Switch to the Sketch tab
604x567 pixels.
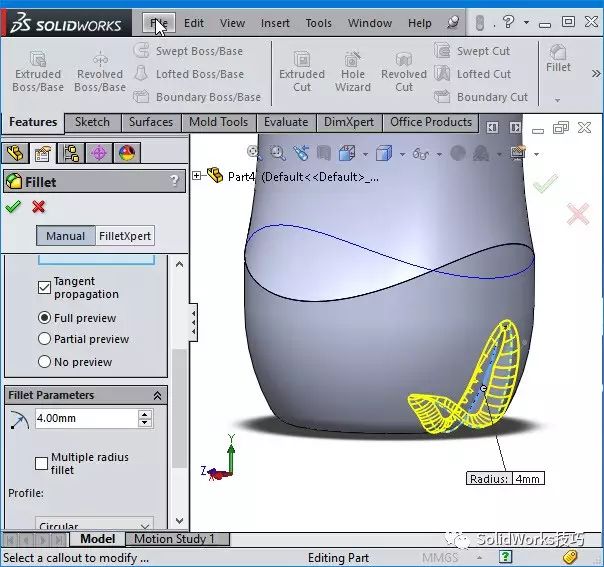coord(92,122)
